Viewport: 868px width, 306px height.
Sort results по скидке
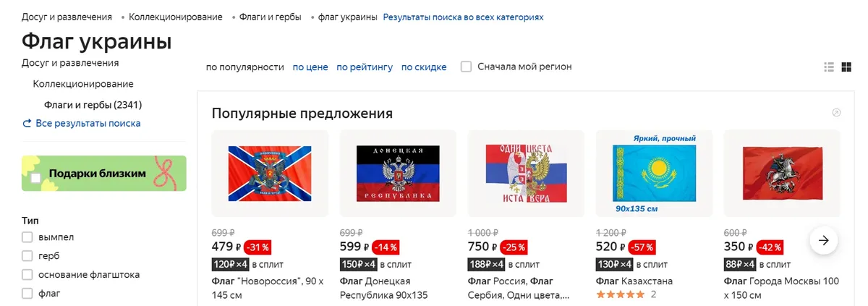tap(424, 67)
